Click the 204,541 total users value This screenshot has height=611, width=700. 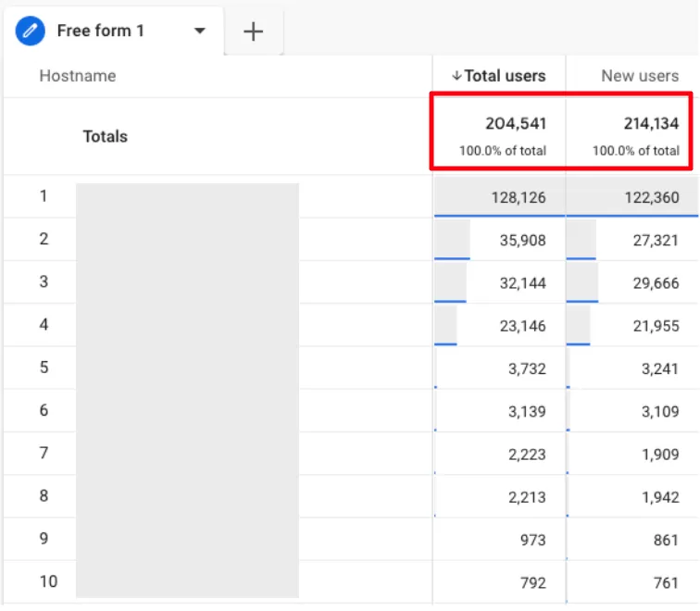pos(516,124)
